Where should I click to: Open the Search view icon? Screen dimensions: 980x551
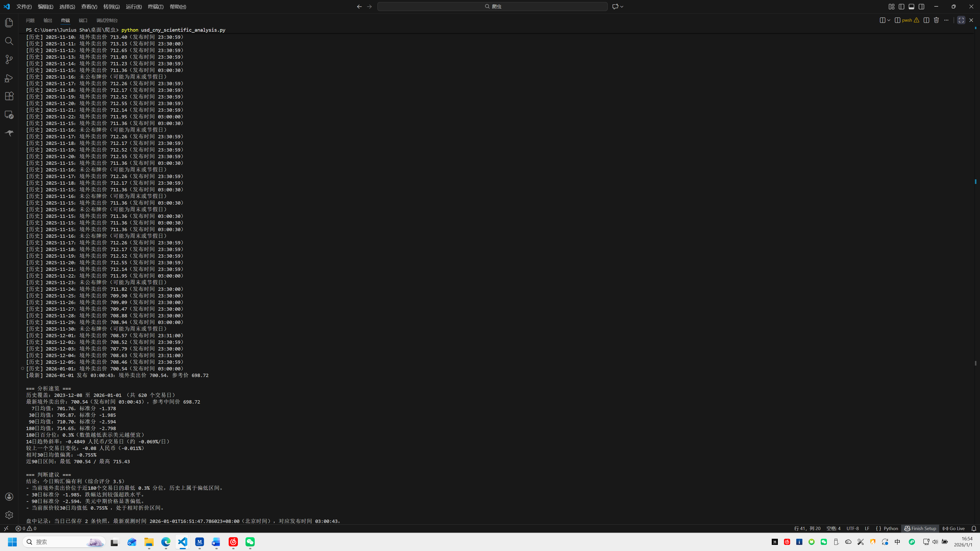tap(9, 41)
